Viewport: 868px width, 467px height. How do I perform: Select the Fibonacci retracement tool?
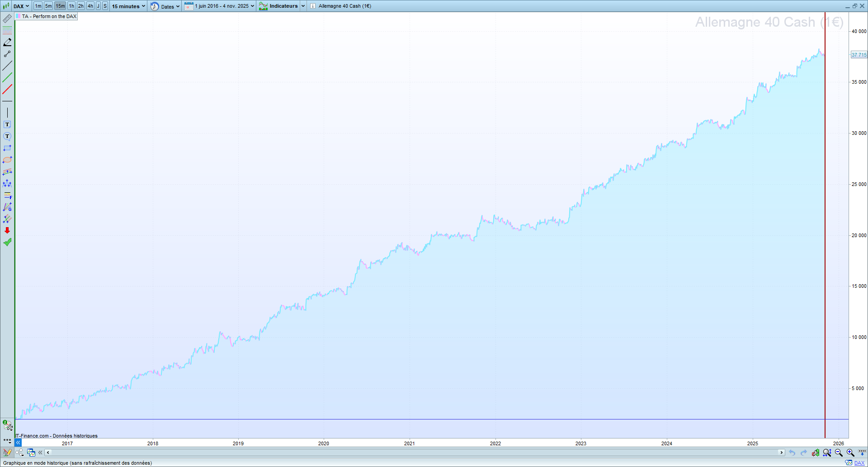tap(7, 195)
